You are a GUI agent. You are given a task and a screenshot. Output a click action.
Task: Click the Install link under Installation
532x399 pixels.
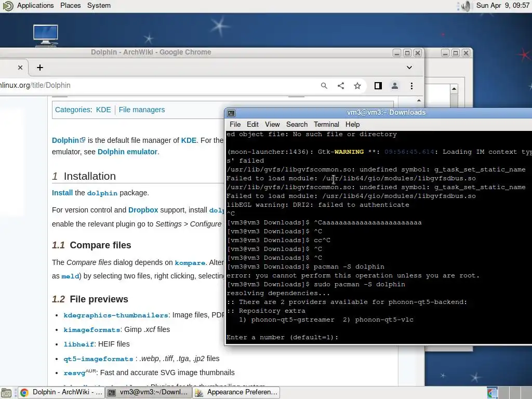click(62, 193)
